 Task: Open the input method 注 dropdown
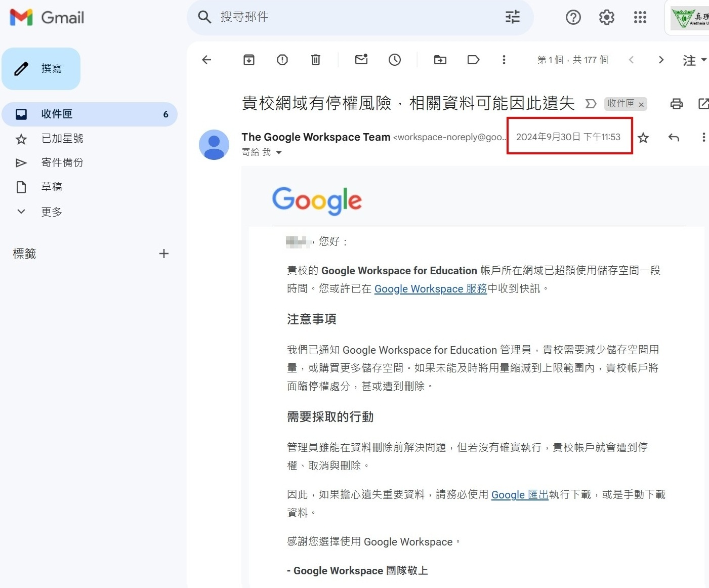695,60
